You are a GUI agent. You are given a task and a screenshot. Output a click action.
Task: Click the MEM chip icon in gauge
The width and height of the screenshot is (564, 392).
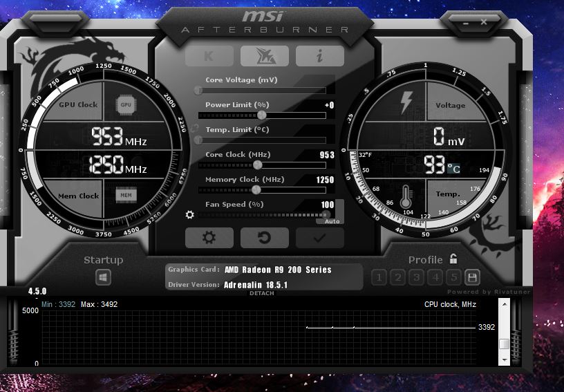[126, 195]
